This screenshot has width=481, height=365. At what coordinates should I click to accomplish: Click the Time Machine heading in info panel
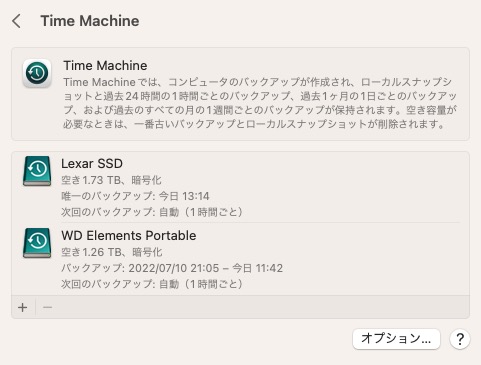105,66
